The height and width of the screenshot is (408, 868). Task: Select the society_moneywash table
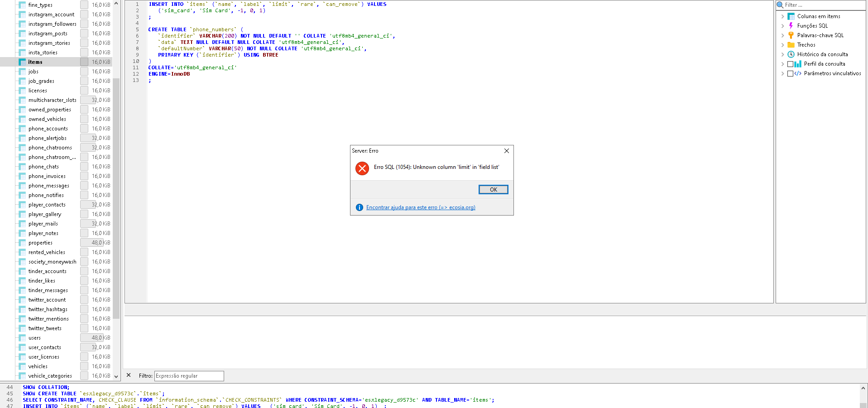[53, 262]
